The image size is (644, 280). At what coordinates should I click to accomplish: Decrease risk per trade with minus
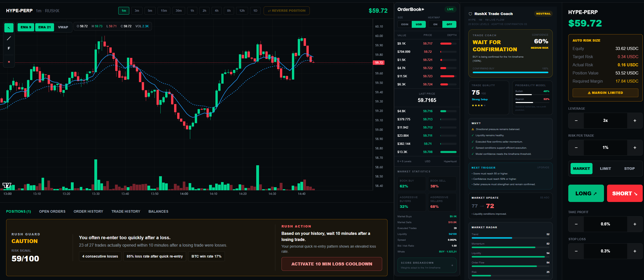point(576,148)
